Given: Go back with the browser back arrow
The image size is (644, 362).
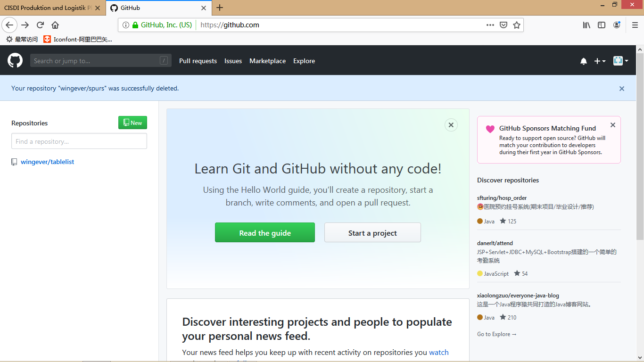Looking at the screenshot, I should [9, 25].
